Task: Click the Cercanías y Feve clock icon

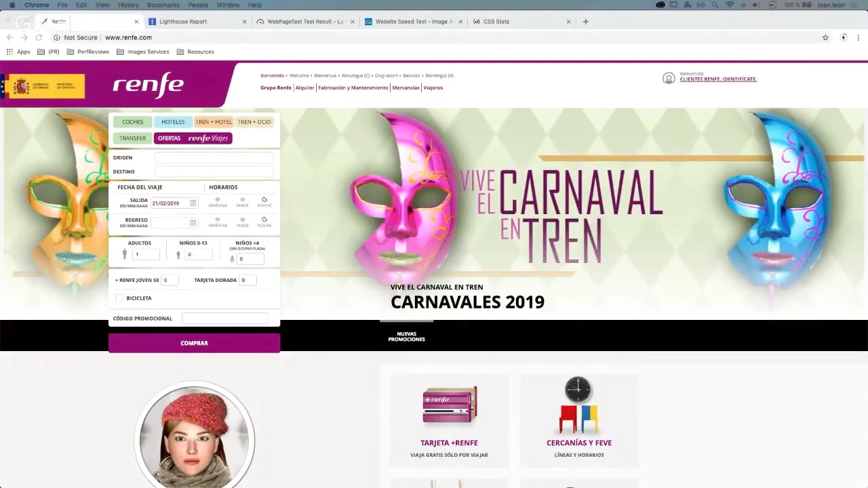Action: click(x=578, y=390)
